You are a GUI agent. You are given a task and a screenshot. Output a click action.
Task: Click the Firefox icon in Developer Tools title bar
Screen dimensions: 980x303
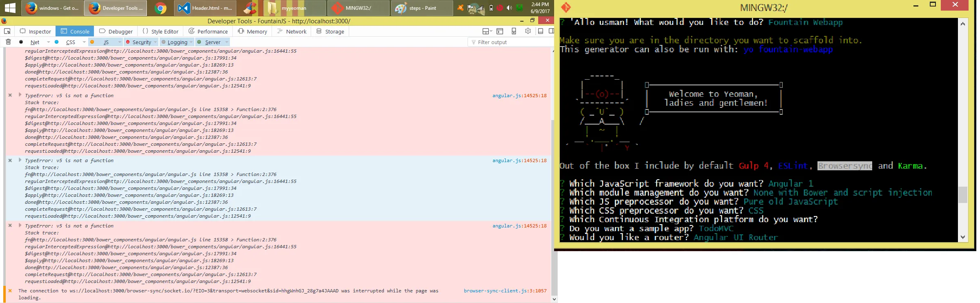point(4,21)
